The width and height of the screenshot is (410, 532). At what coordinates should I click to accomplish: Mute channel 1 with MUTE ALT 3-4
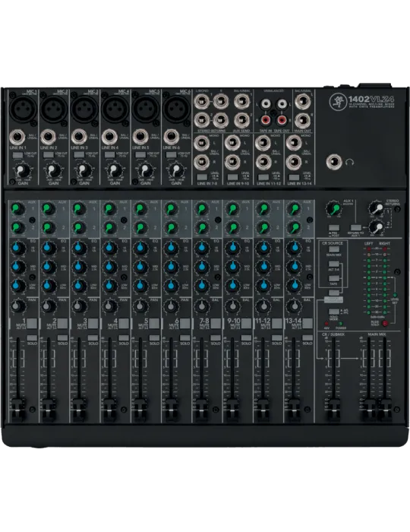click(x=32, y=323)
